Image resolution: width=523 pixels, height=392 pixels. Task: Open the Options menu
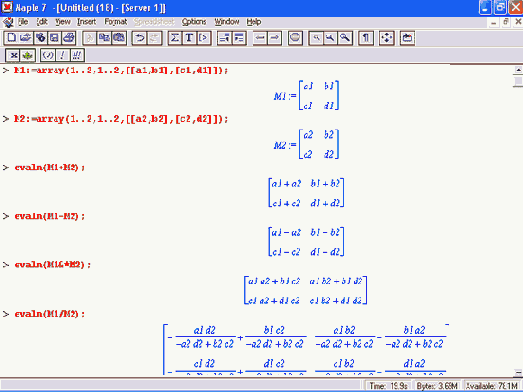pos(194,22)
